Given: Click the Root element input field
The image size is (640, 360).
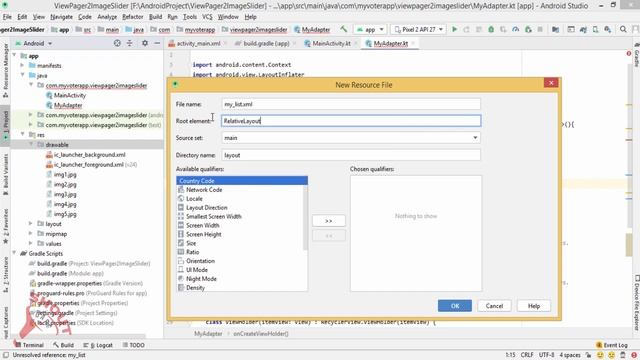Looking at the screenshot, I should (x=351, y=121).
